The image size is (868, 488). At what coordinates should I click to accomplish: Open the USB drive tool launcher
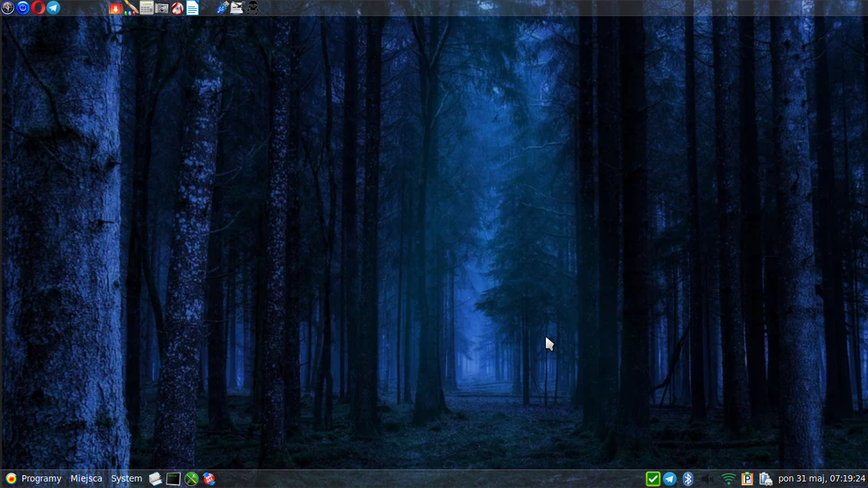click(222, 8)
